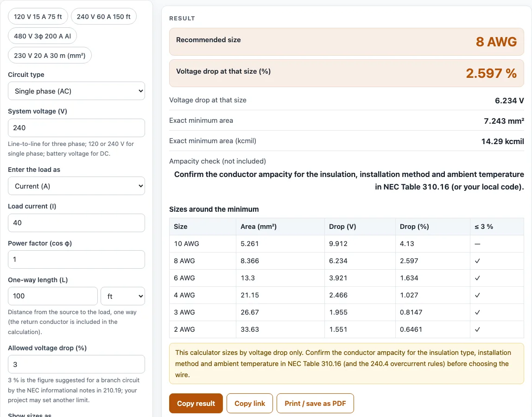Click the dash in the 10 AWG row
The image size is (532, 417).
click(477, 244)
